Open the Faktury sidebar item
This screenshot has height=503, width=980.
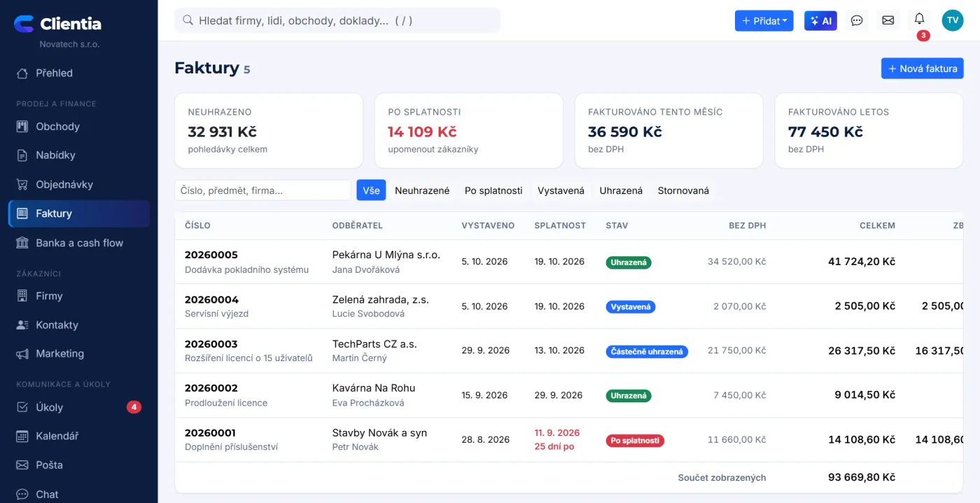point(79,213)
